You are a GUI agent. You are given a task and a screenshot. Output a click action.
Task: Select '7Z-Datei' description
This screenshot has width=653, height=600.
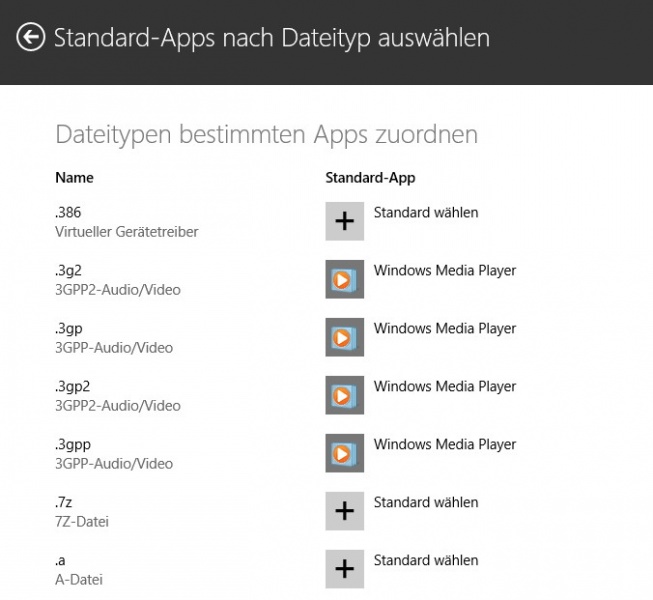pos(82,522)
